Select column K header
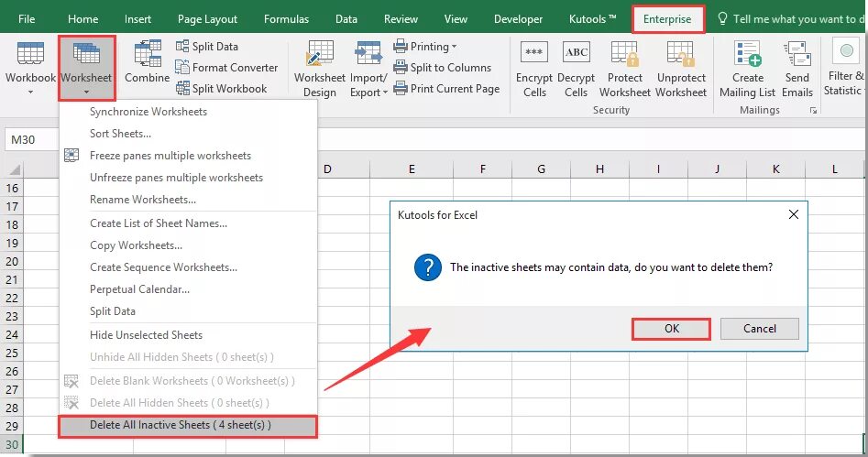868x457 pixels. (x=775, y=169)
